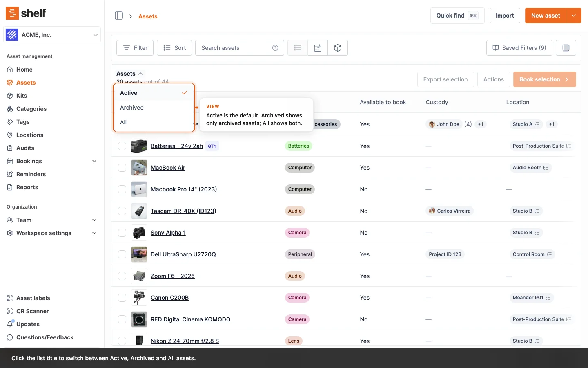Open the column settings icon

coord(566,48)
